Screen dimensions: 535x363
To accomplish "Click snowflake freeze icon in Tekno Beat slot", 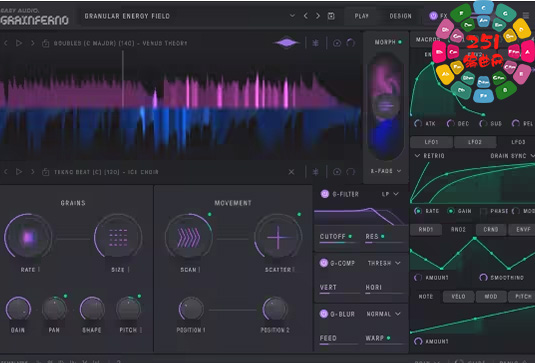I will click(x=316, y=172).
